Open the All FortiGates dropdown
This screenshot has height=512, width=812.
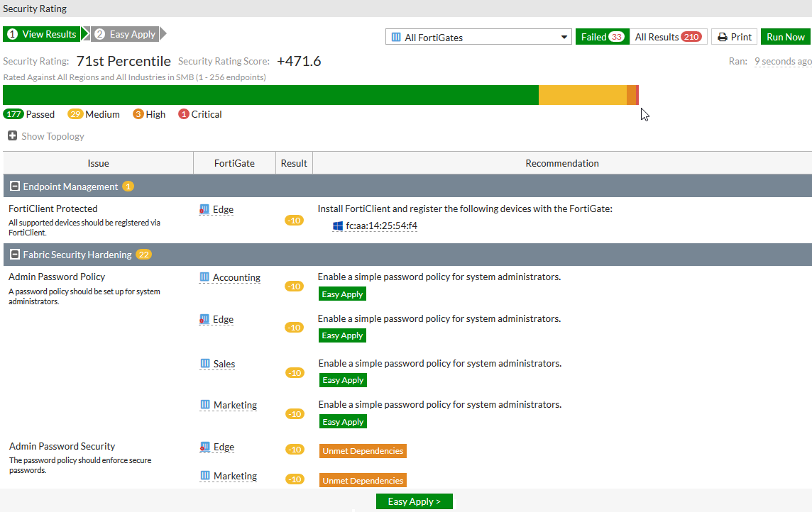click(478, 38)
